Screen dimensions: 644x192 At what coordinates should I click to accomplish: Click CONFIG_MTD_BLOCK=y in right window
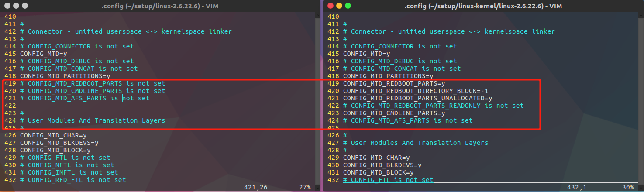point(379,172)
